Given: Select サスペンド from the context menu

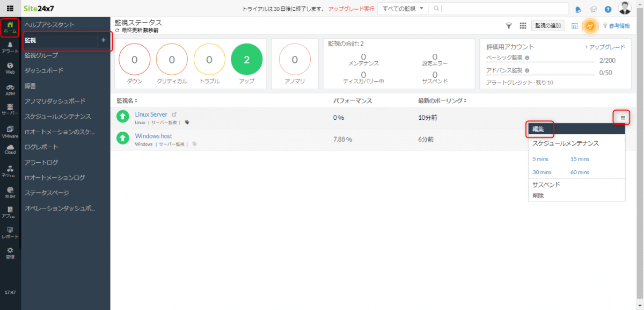Looking at the screenshot, I should tap(546, 184).
